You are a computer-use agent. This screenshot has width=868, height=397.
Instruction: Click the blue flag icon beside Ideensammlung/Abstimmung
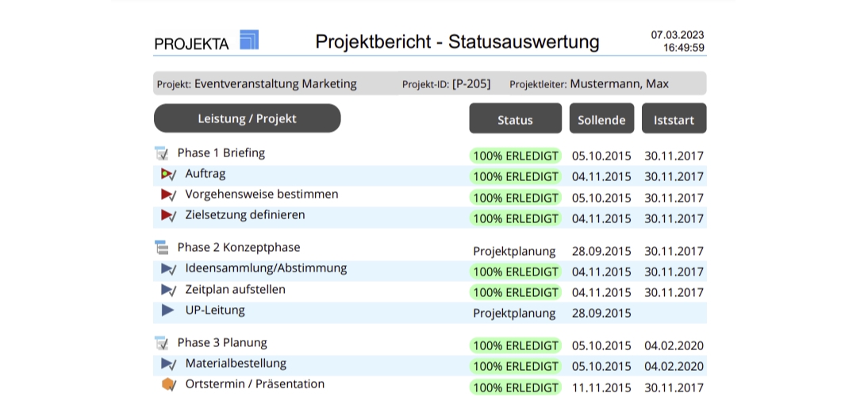[168, 268]
